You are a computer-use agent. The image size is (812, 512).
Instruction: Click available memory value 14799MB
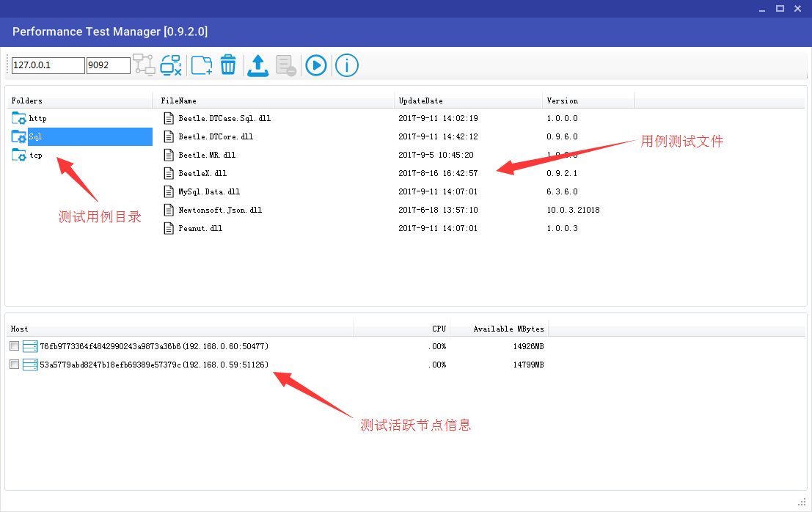pyautogui.click(x=528, y=365)
